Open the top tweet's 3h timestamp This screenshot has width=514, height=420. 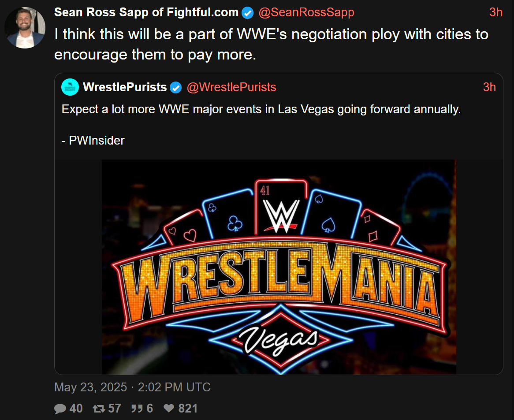pos(495,12)
